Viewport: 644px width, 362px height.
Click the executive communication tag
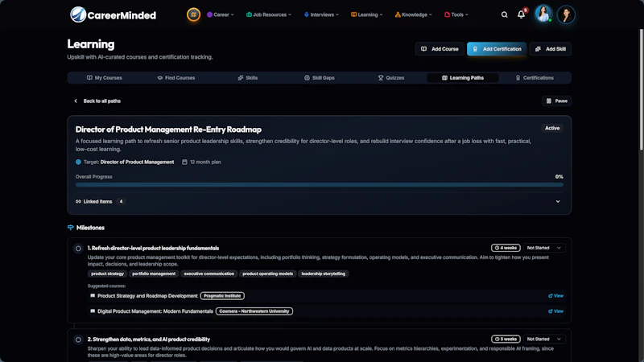coord(208,274)
